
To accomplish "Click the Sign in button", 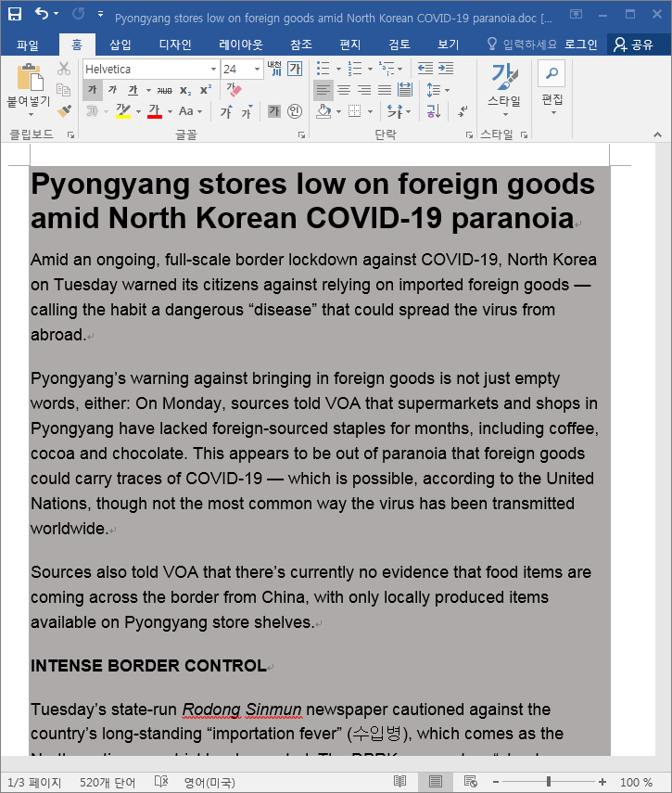I will coord(581,45).
